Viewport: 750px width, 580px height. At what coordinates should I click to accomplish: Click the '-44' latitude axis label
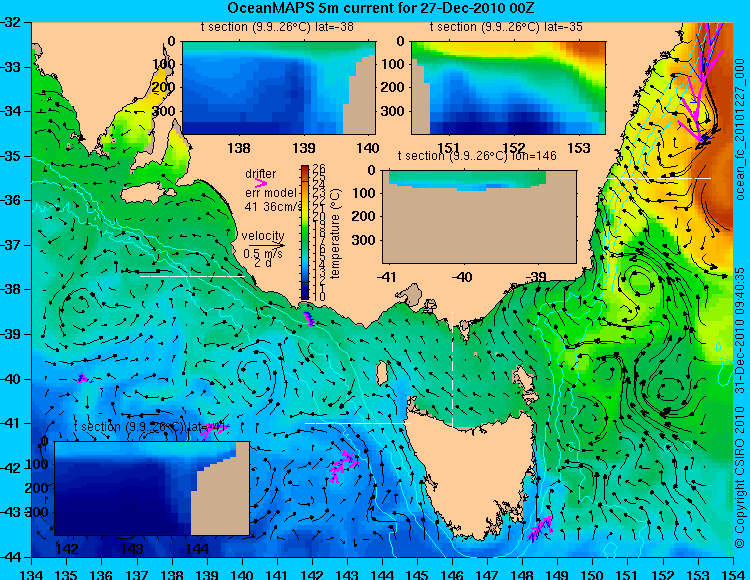[x=10, y=557]
